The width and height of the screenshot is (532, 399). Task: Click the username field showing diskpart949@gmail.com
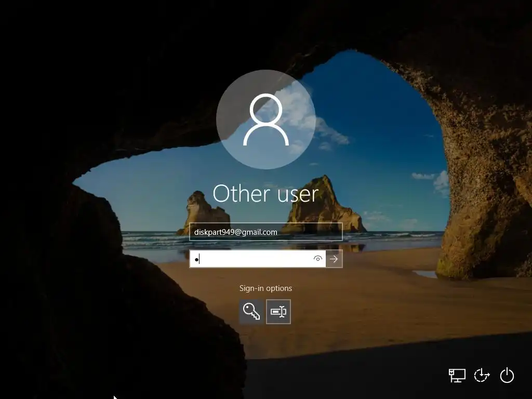coord(265,232)
